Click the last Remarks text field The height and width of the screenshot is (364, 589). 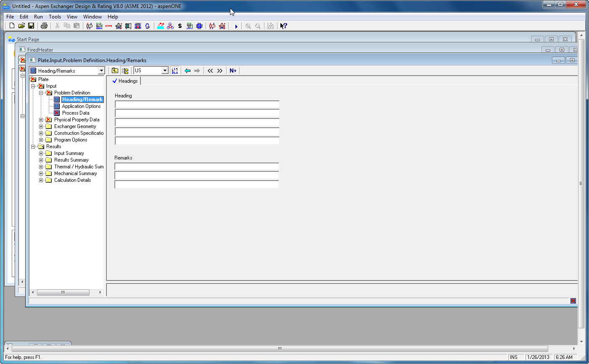click(197, 185)
